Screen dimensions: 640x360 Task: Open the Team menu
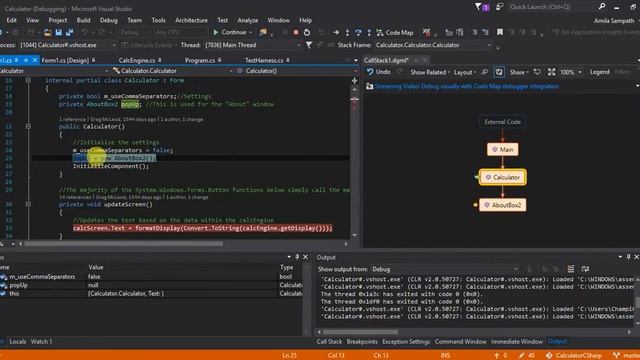pyautogui.click(x=134, y=20)
